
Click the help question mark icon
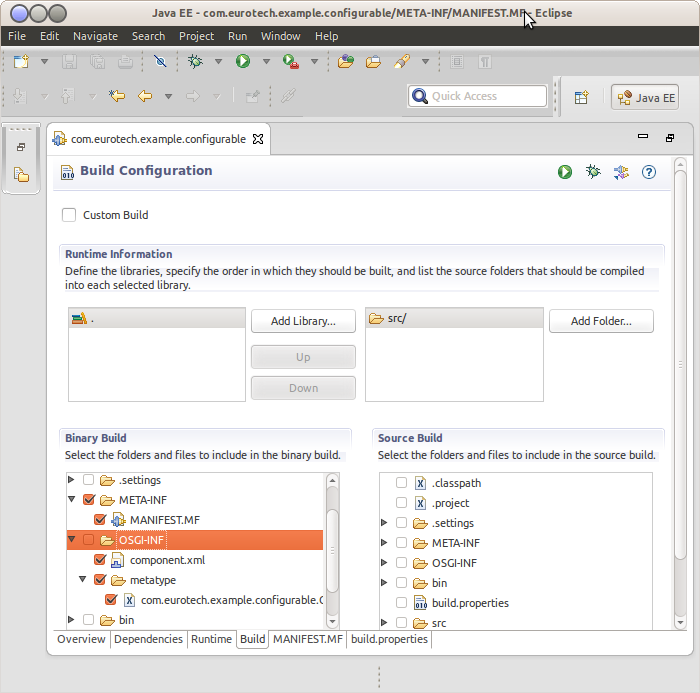click(x=648, y=172)
